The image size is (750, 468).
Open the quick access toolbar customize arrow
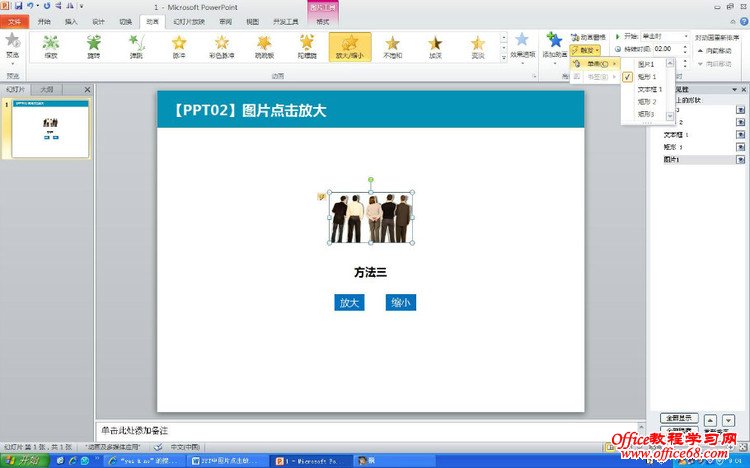(x=82, y=7)
